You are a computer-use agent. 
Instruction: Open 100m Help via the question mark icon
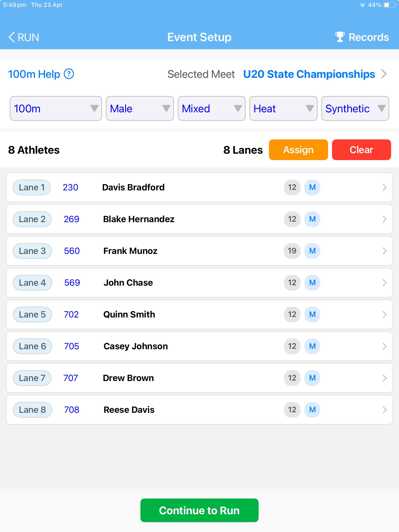(x=69, y=74)
